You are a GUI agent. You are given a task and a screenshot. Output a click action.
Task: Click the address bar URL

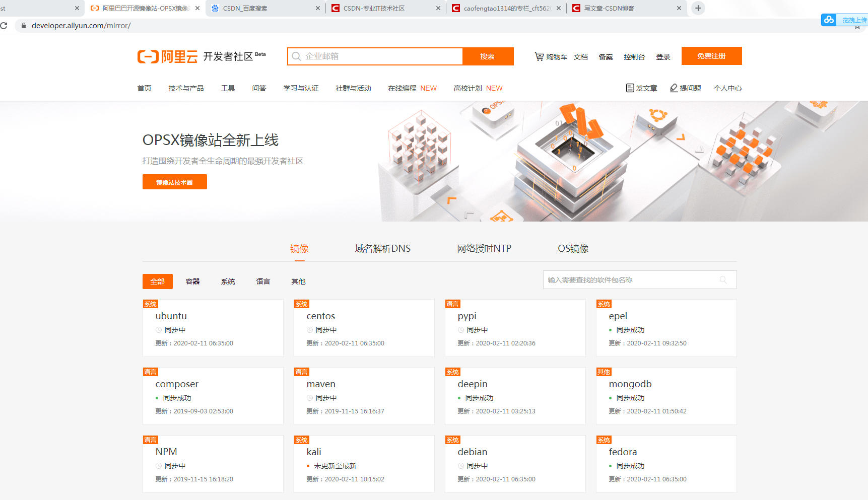[81, 26]
